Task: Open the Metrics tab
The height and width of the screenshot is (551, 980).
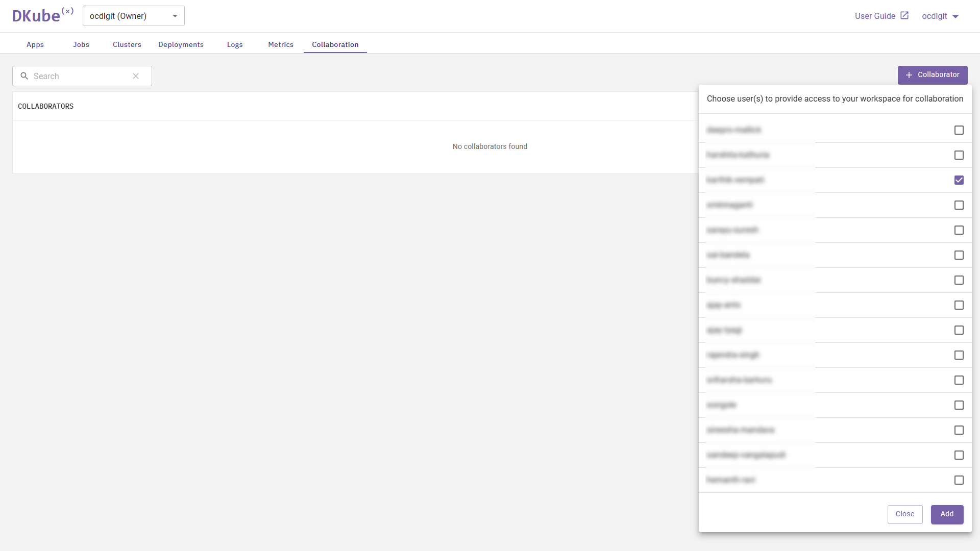Action: click(x=281, y=44)
